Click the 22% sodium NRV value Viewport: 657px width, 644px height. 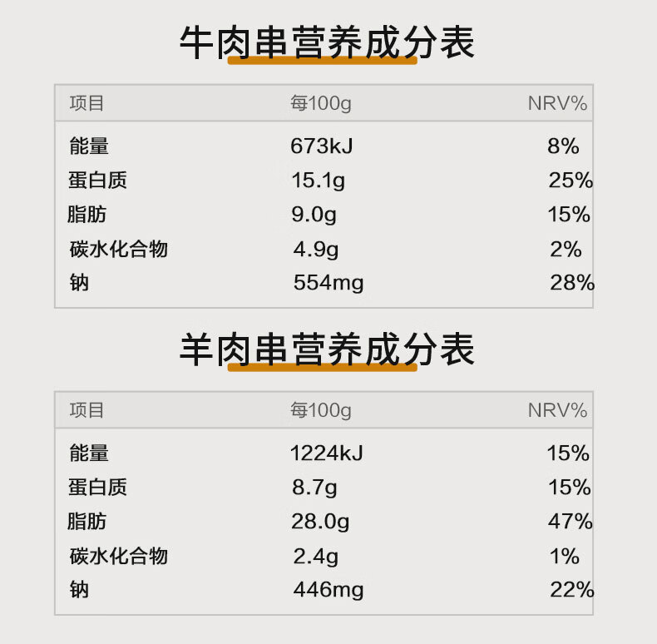tap(572, 589)
